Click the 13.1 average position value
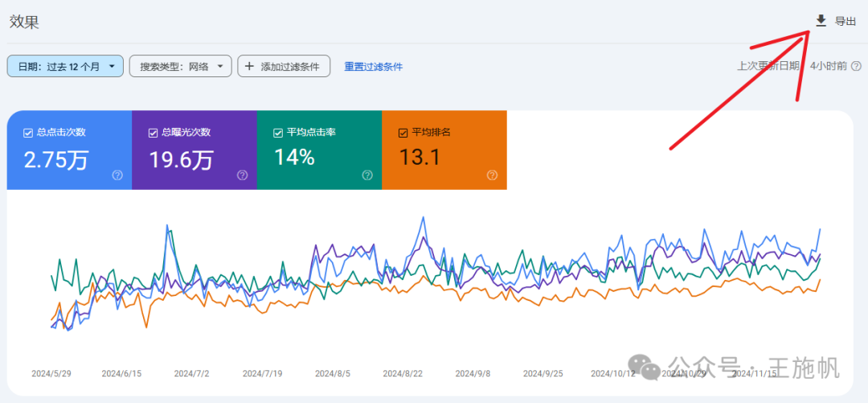 420,158
